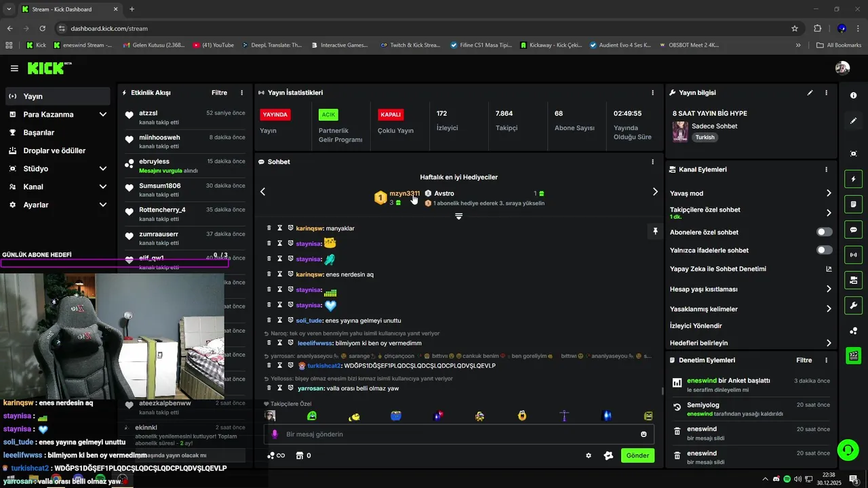Focus the 'Bir mesaj gönderin' input
Screen dimensions: 868x488
pyautogui.click(x=458, y=434)
